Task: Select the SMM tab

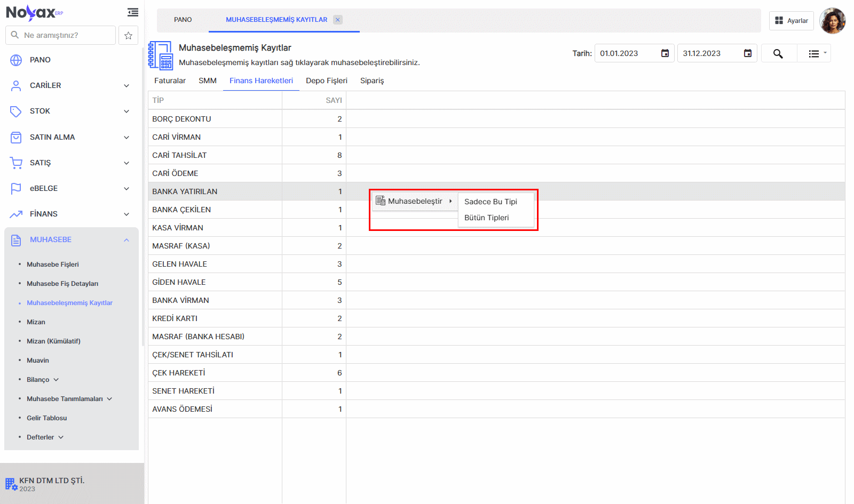Action: coord(208,81)
